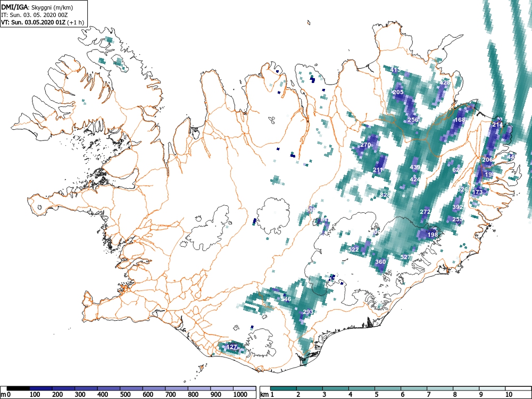Screen dimensions: 532x399
Task: Click the '300' label on the metre legend
Action: click(x=80, y=395)
